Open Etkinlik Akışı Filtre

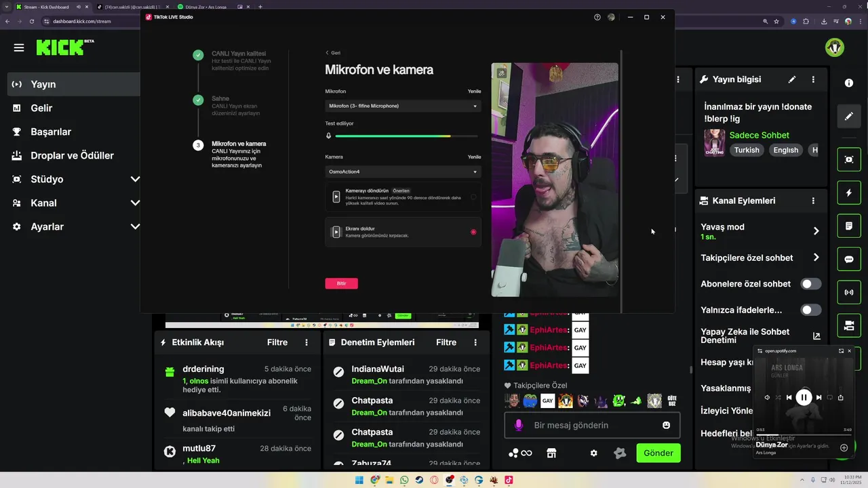pos(277,342)
